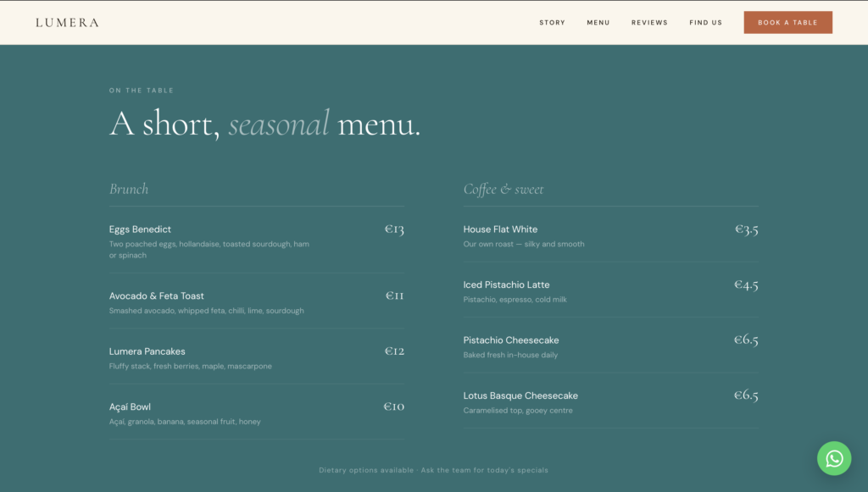Screen dimensions: 868x492
Task: Click the 'A short, seasonal menu.' headline
Action: pos(264,124)
